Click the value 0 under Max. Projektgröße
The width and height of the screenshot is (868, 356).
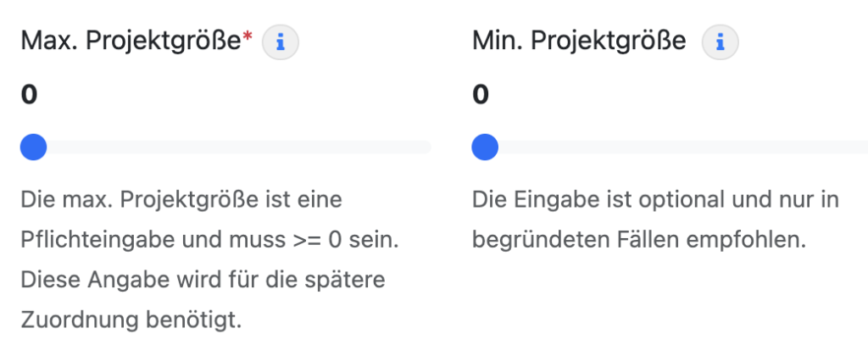(x=29, y=95)
